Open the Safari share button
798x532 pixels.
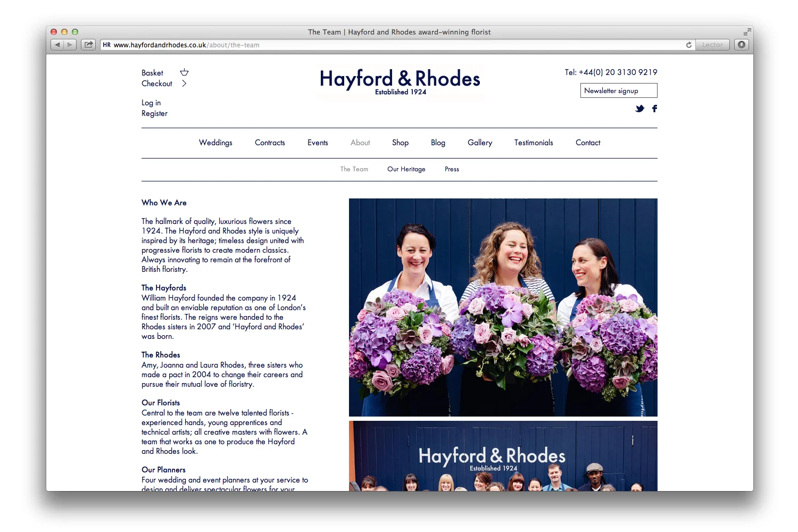88,45
